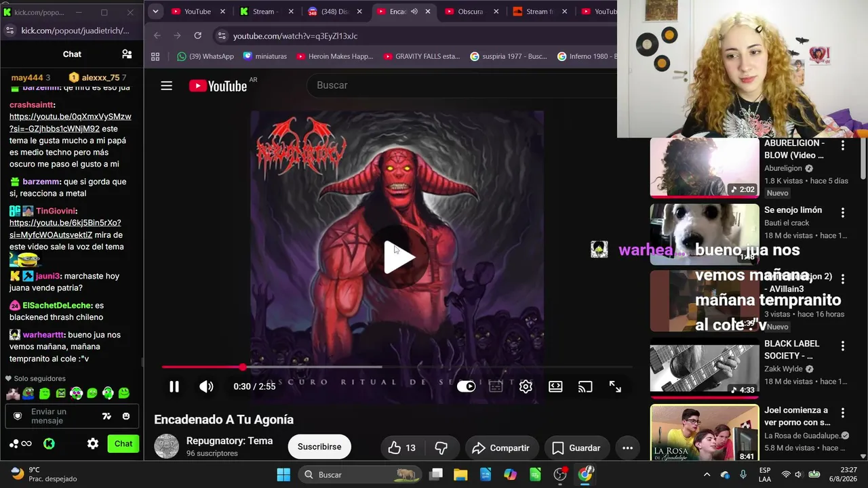Cast the video to a device
The image size is (868, 488).
[x=585, y=386]
